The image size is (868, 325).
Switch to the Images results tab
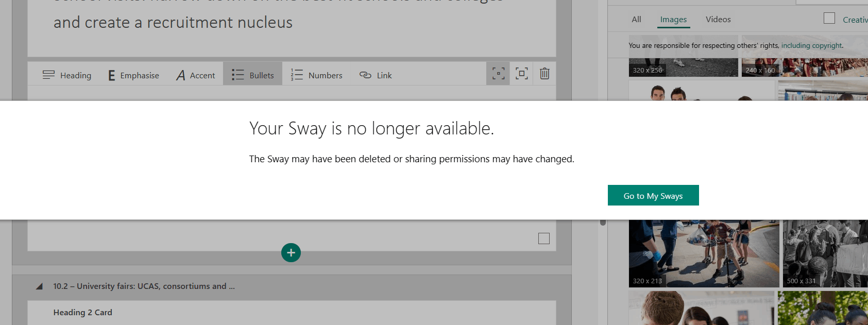(x=673, y=20)
